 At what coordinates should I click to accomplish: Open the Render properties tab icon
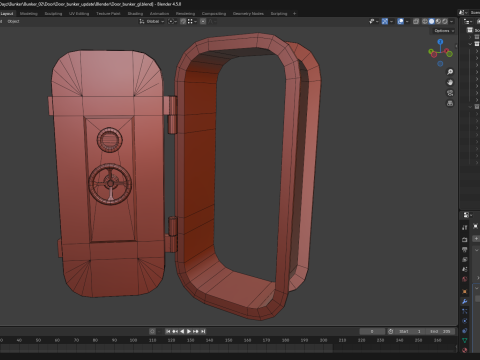(465, 240)
